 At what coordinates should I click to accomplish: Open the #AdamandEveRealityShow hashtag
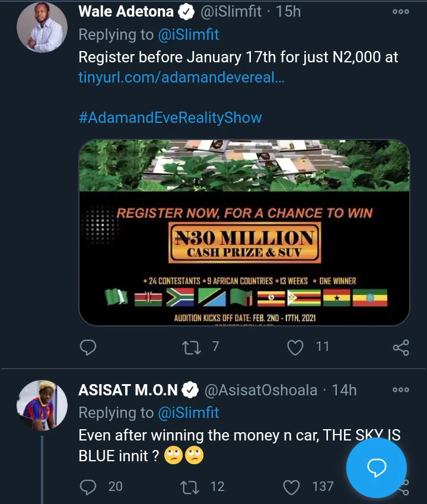coord(170,117)
